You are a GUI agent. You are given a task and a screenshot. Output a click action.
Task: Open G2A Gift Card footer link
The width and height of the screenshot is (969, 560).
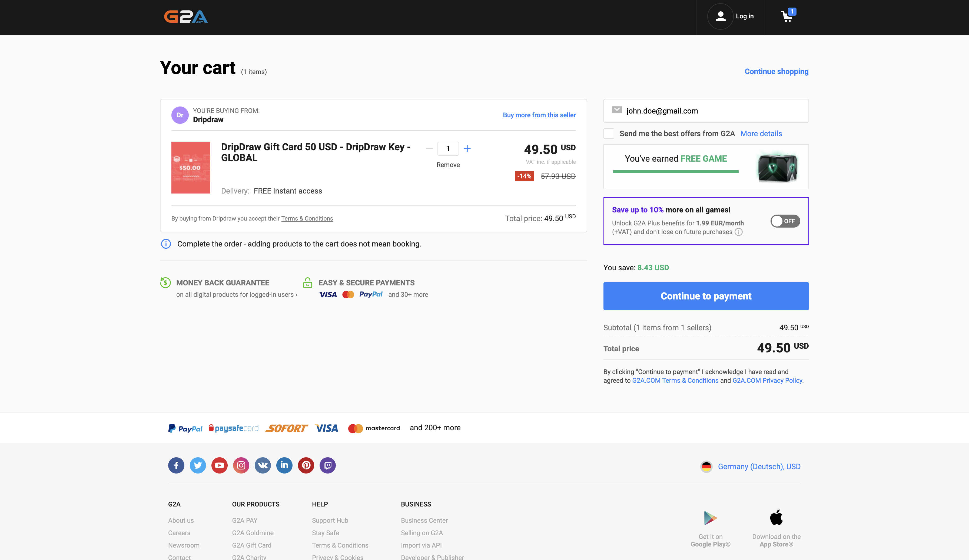[x=251, y=545]
